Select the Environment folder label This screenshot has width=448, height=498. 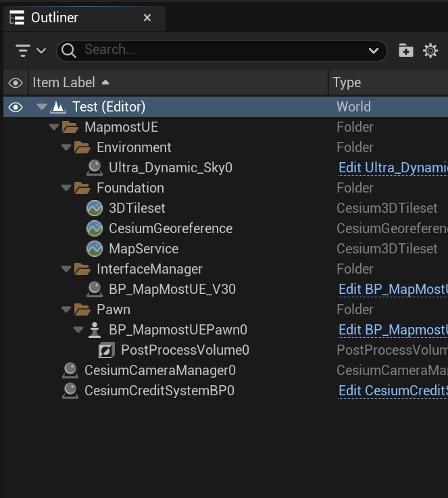pyautogui.click(x=134, y=147)
